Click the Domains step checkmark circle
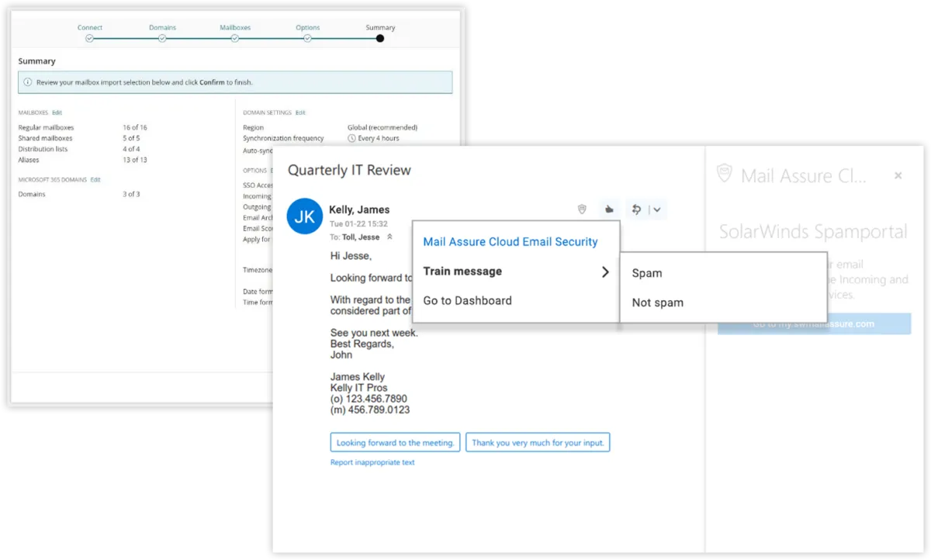931x560 pixels. [162, 38]
